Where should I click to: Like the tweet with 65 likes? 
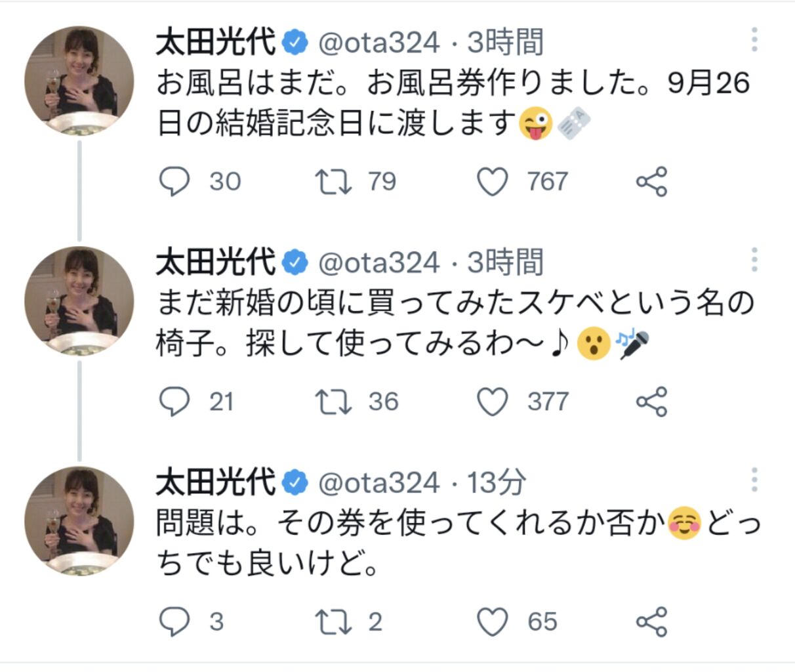click(x=492, y=621)
